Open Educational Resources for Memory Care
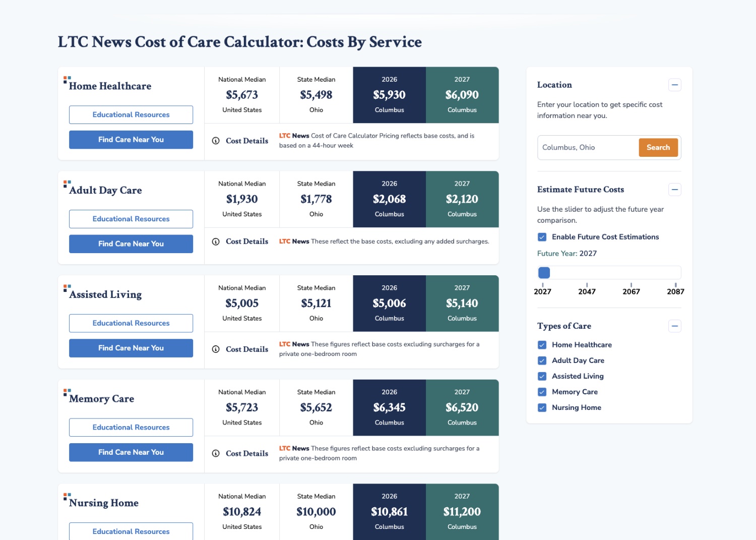This screenshot has height=540, width=756. 131,427
